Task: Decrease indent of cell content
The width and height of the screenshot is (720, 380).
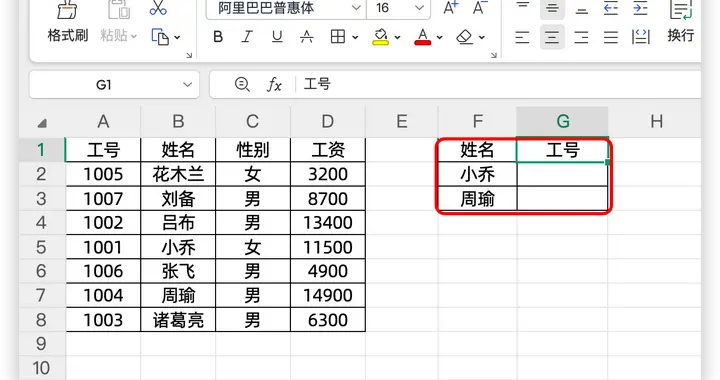Action: click(x=611, y=8)
